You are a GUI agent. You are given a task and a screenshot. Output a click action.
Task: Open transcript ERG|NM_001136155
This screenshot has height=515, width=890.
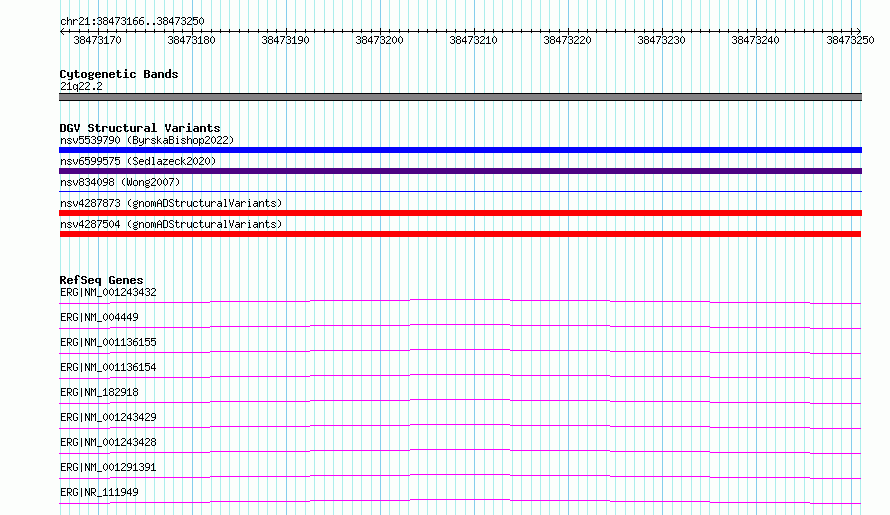point(108,342)
